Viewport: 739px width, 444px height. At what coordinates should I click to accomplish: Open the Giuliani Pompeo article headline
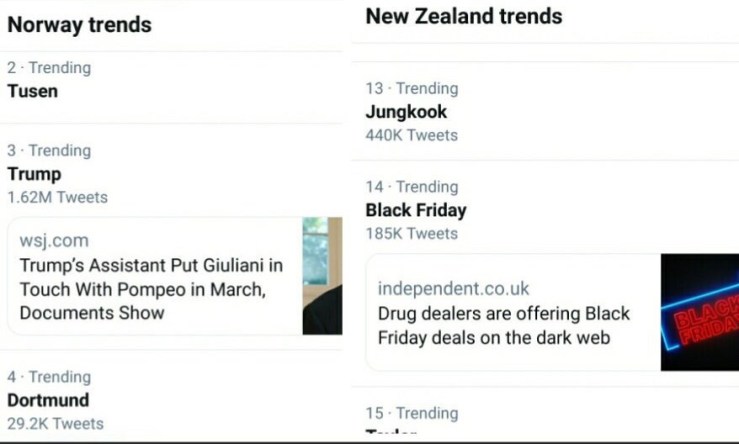click(150, 289)
